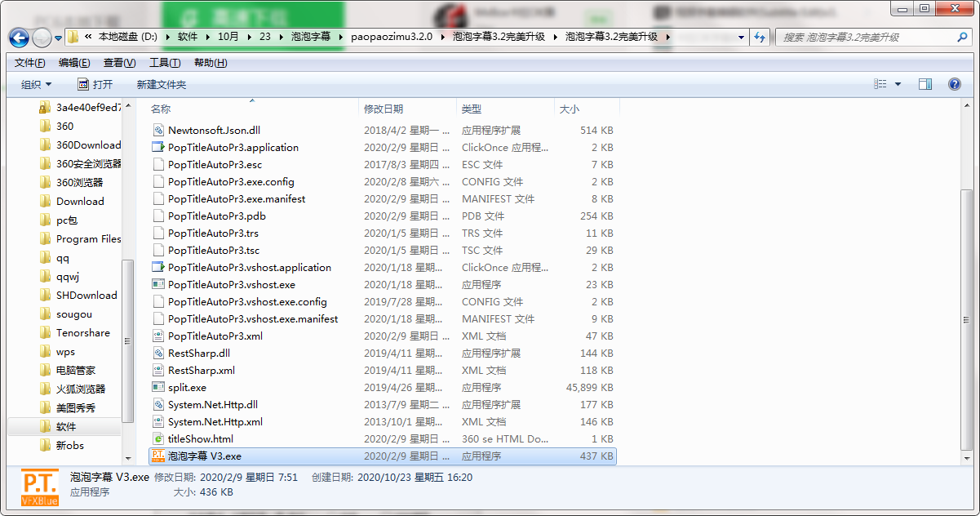
Task: Sort files by 修改日期 column header
Action: click(384, 109)
